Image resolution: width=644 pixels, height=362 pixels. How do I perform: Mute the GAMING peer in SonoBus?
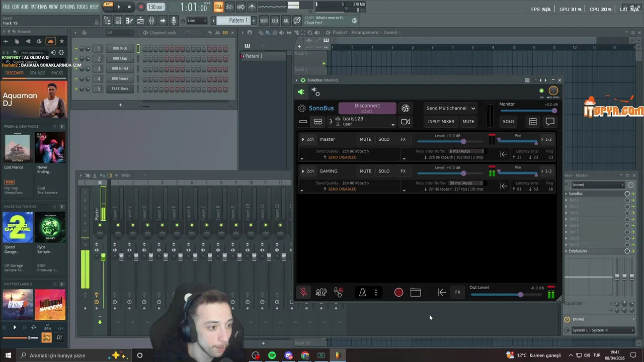click(365, 171)
